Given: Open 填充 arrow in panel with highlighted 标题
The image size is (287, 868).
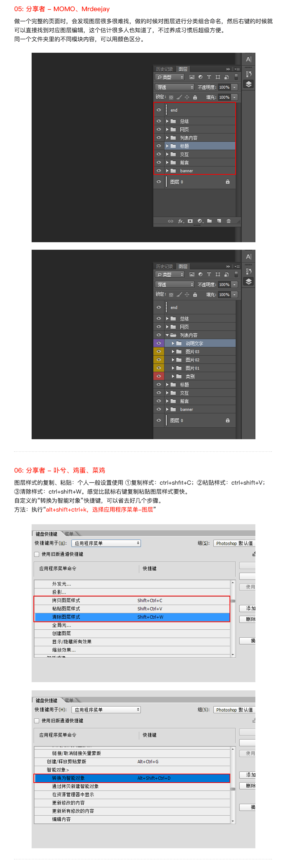Looking at the screenshot, I should (235, 97).
